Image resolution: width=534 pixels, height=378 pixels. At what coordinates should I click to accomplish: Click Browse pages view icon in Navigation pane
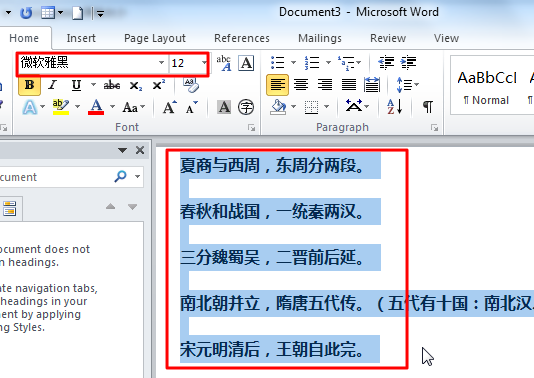[10, 208]
